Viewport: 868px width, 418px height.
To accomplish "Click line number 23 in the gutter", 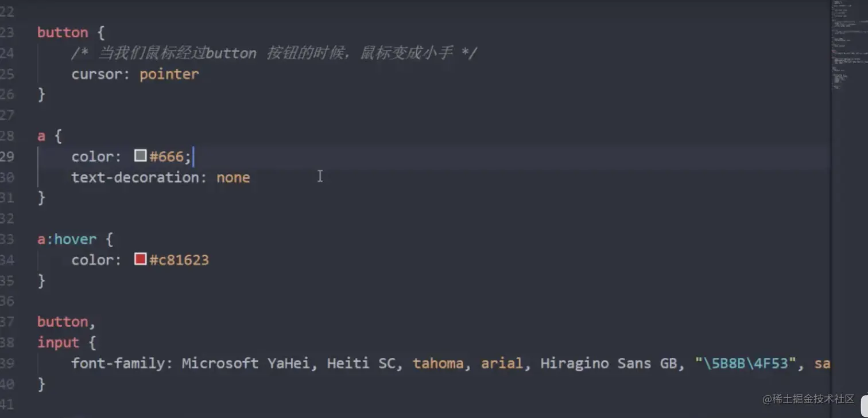I will click(7, 33).
